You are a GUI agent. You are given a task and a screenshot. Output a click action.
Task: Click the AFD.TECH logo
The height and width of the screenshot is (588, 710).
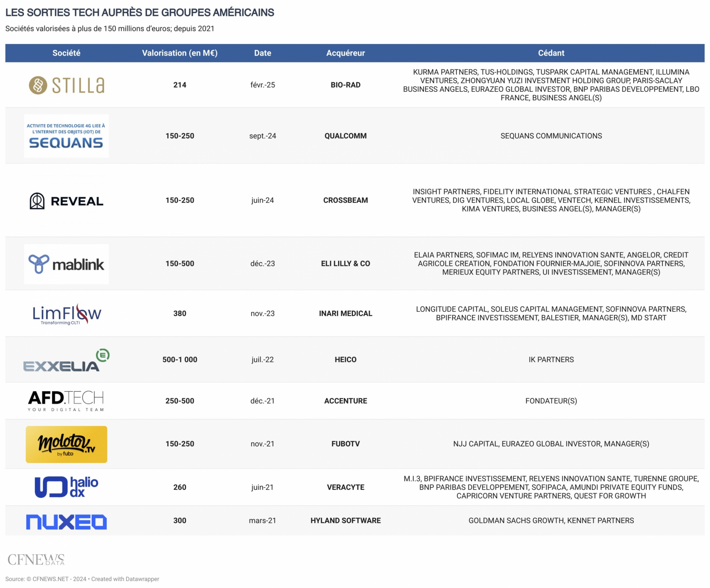point(66,401)
